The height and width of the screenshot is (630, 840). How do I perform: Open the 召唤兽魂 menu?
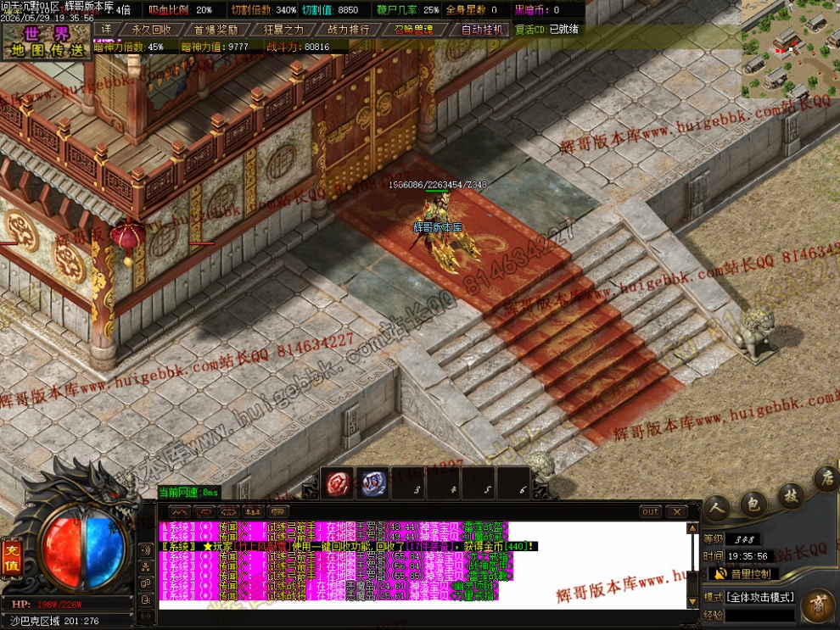pyautogui.click(x=413, y=30)
